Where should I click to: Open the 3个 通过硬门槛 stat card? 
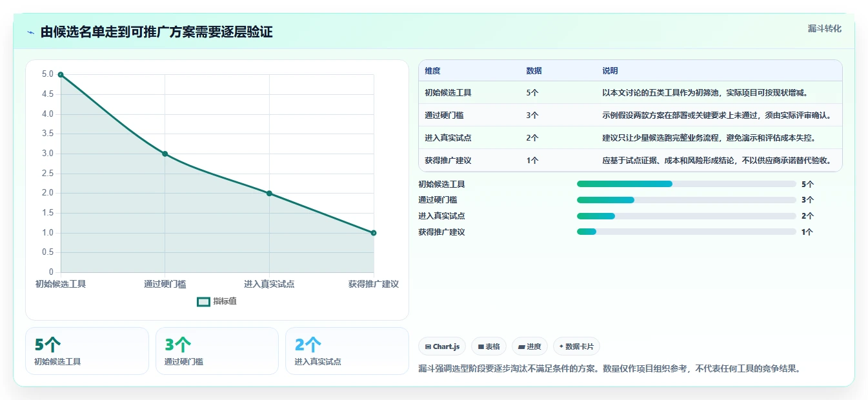[x=217, y=351]
